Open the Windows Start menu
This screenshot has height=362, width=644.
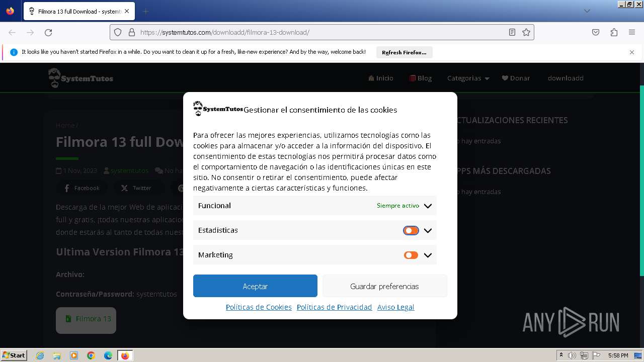click(x=14, y=355)
